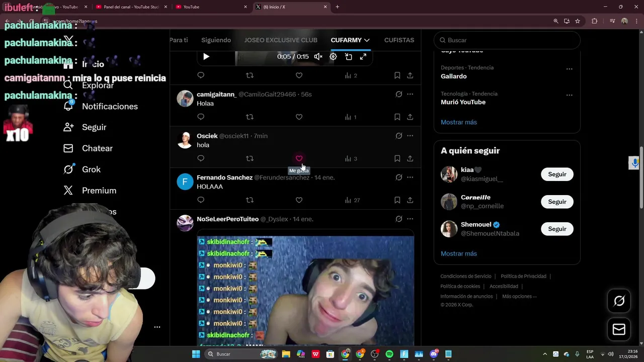
Task: View analytics of camigaitann_'s post
Action: point(351,117)
